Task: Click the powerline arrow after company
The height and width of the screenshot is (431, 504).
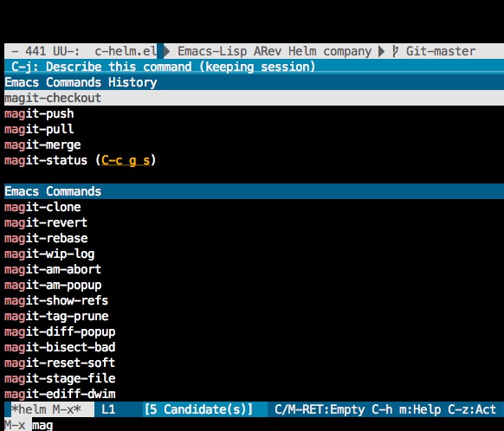Action: coord(381,51)
